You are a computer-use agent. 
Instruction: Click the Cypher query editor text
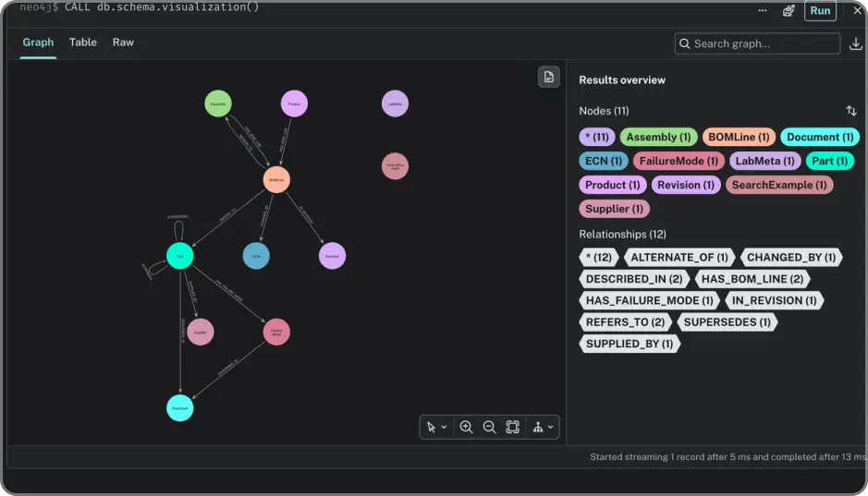click(x=162, y=7)
